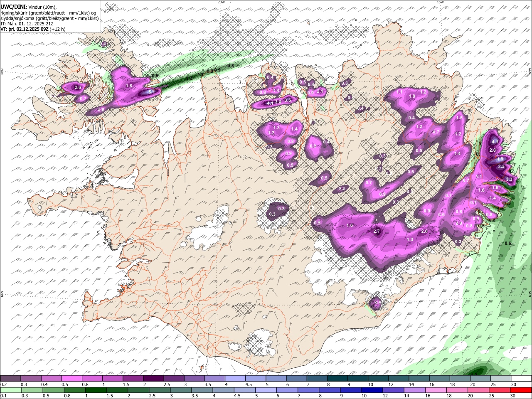Viewport: 532px width, 399px height.
Task: Click the '3.5' precipitation value label
Action: point(287,101)
